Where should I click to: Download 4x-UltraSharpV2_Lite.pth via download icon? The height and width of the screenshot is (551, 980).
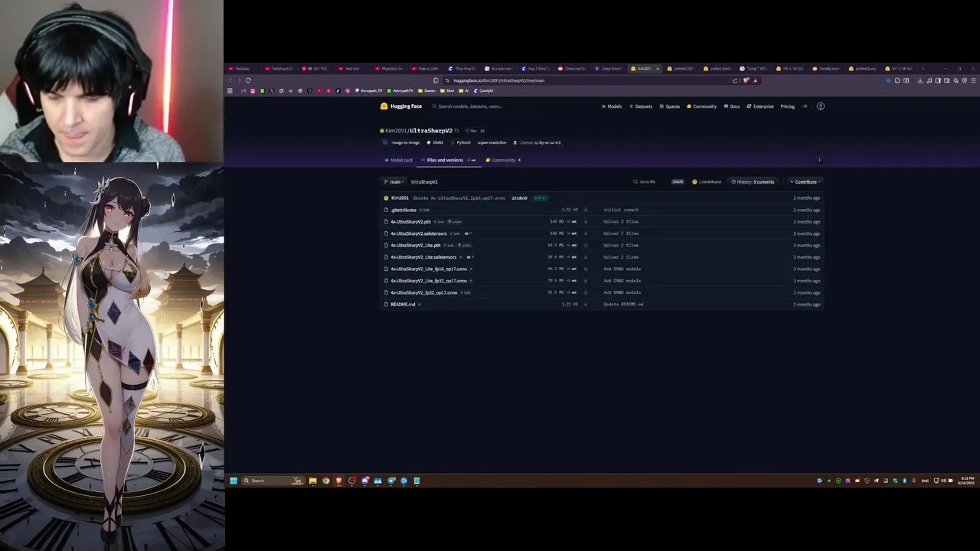tap(586, 246)
